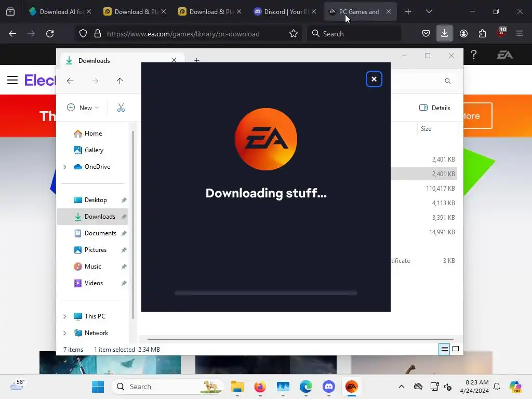This screenshot has width=532, height=399.
Task: Expand the OneDrive tree node
Action: pos(65,167)
